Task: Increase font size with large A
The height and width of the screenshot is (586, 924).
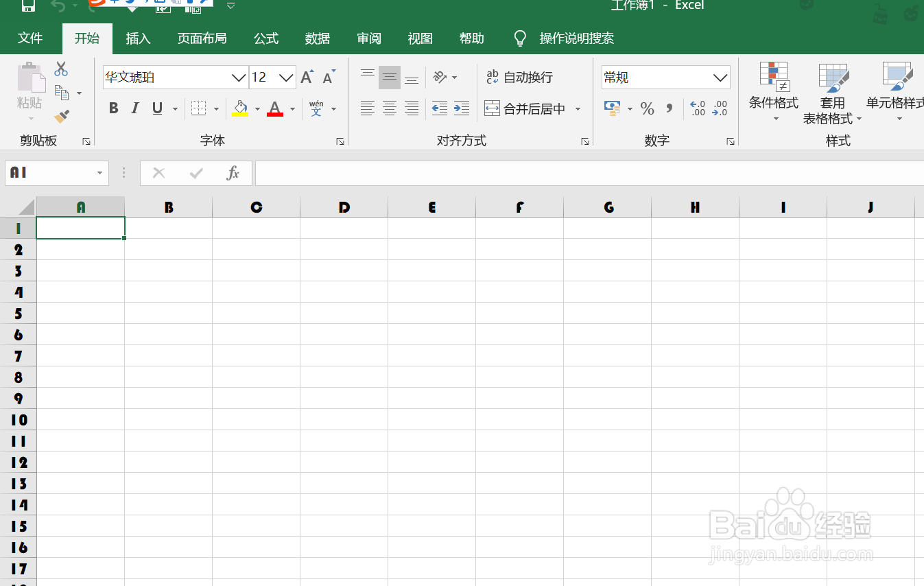Action: pyautogui.click(x=307, y=78)
